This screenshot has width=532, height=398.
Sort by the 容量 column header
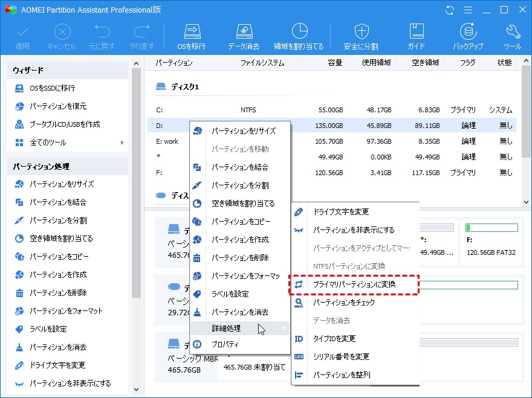click(x=335, y=63)
